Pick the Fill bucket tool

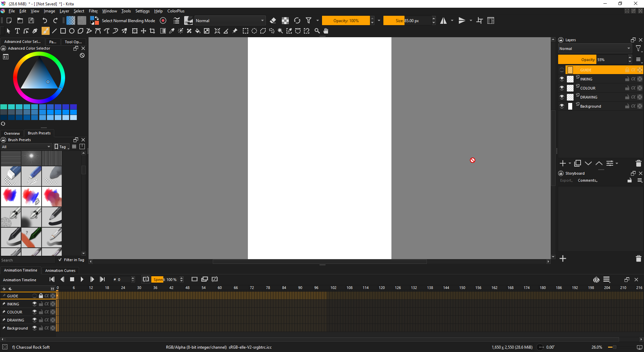click(198, 31)
